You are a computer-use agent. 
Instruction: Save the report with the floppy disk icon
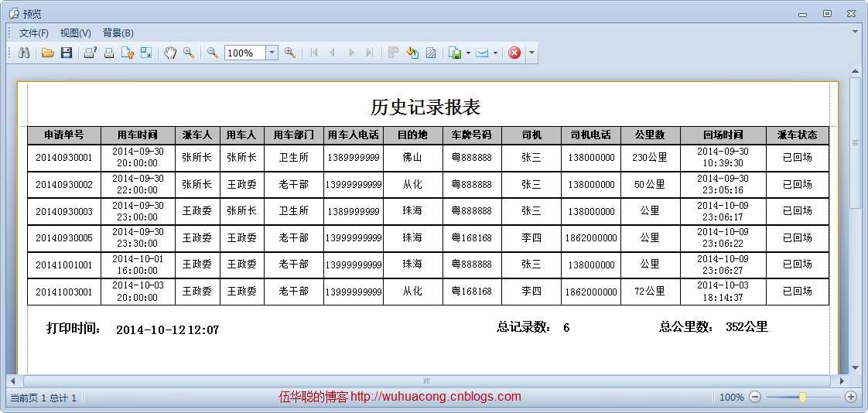(x=67, y=53)
